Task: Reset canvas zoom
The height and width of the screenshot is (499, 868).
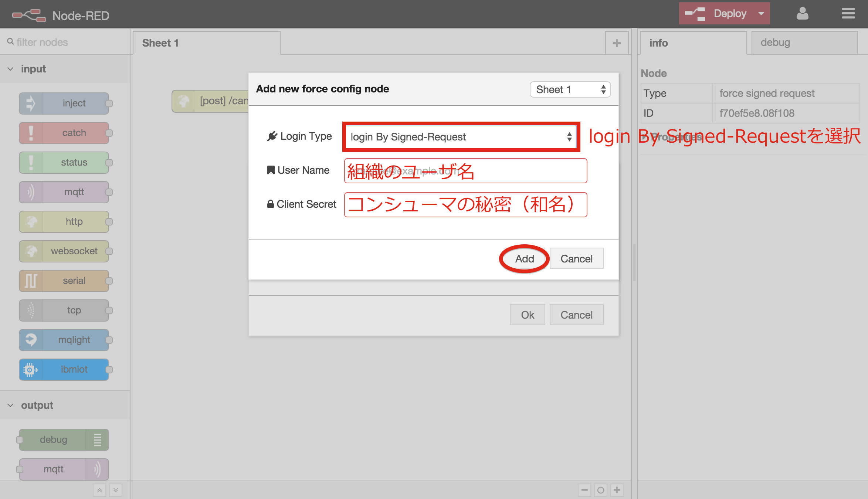Action: [601, 490]
